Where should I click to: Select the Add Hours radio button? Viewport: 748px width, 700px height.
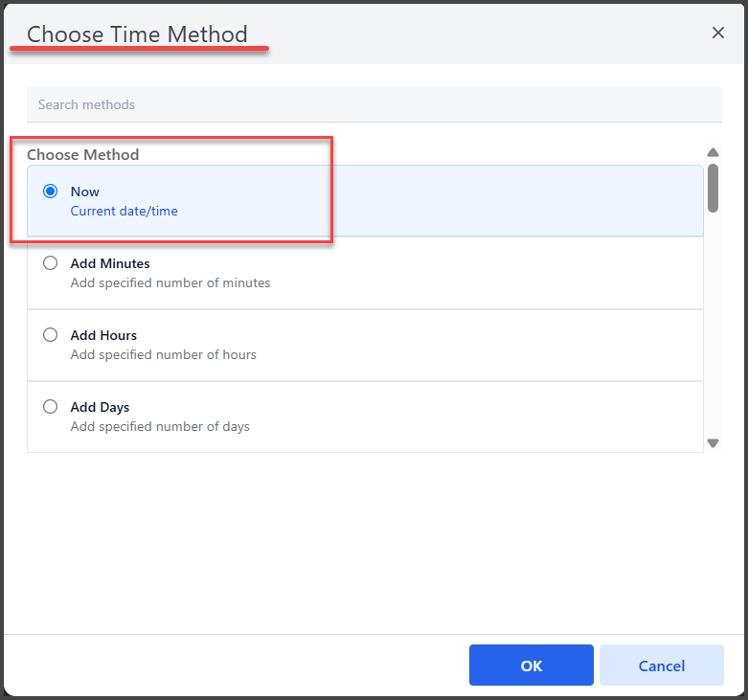click(x=50, y=335)
